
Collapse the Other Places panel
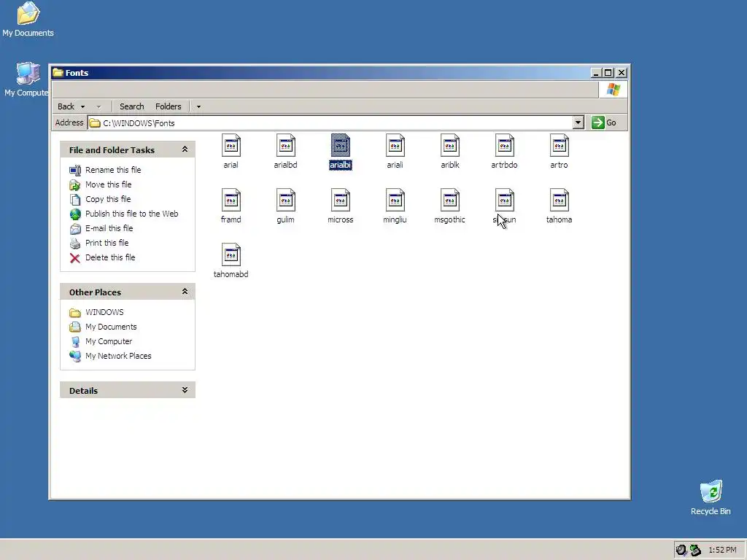point(185,292)
